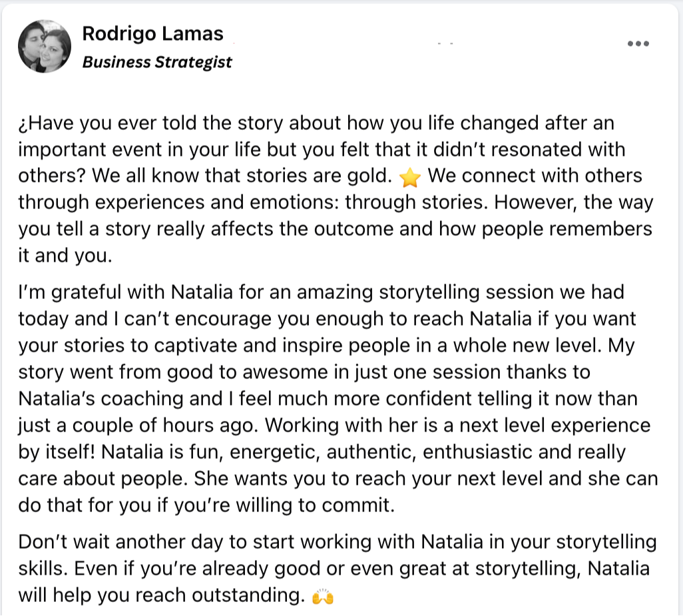Open the three-dot post options menu
Viewport: 683px width, 616px height.
638,43
